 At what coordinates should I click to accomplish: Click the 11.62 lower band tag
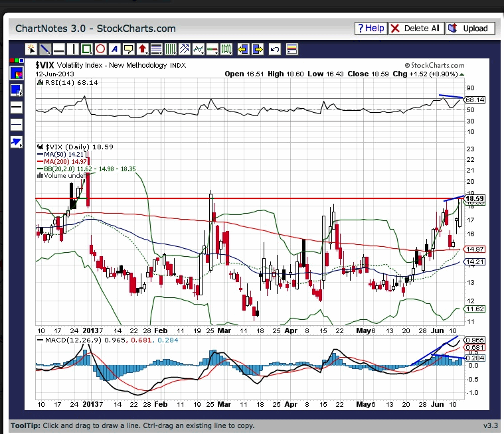[474, 309]
